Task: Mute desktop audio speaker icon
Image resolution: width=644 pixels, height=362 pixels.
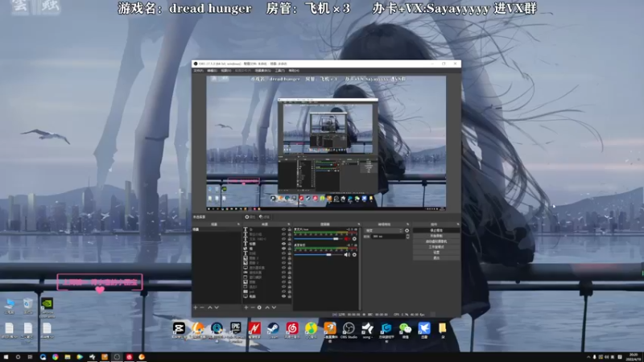Action: point(347,255)
